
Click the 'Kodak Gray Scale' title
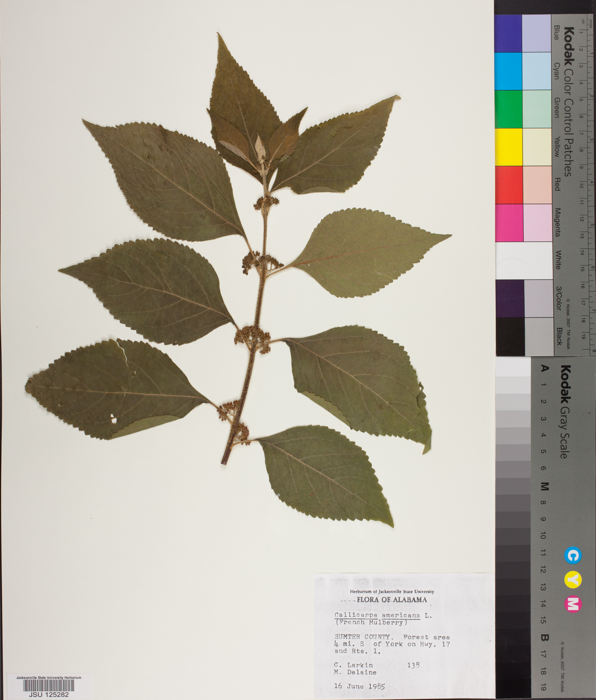[566, 412]
